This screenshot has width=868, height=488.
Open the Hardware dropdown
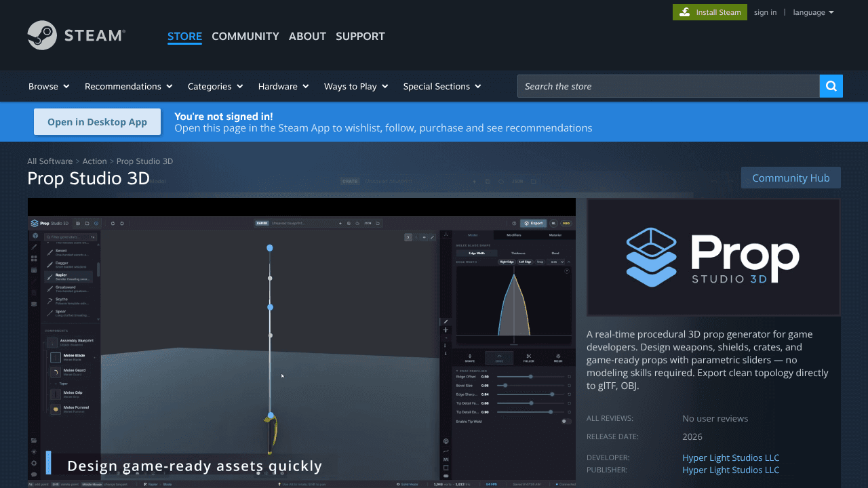[283, 86]
